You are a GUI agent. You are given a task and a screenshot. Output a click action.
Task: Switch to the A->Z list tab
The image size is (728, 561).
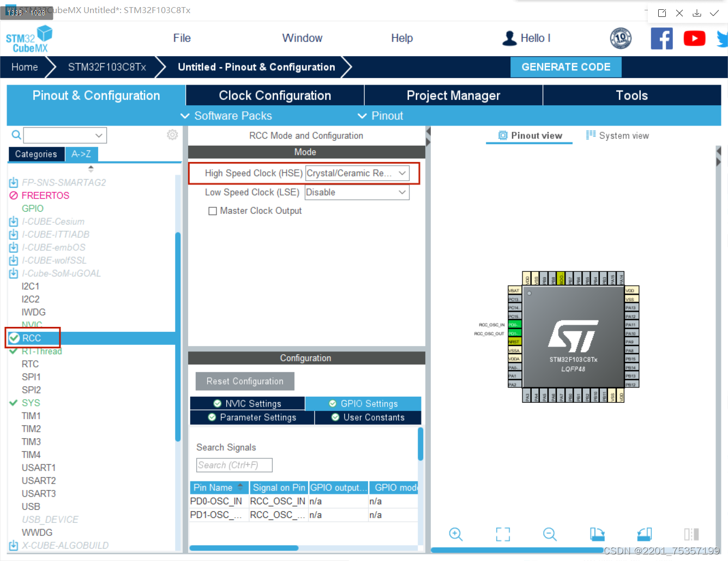tap(81, 154)
